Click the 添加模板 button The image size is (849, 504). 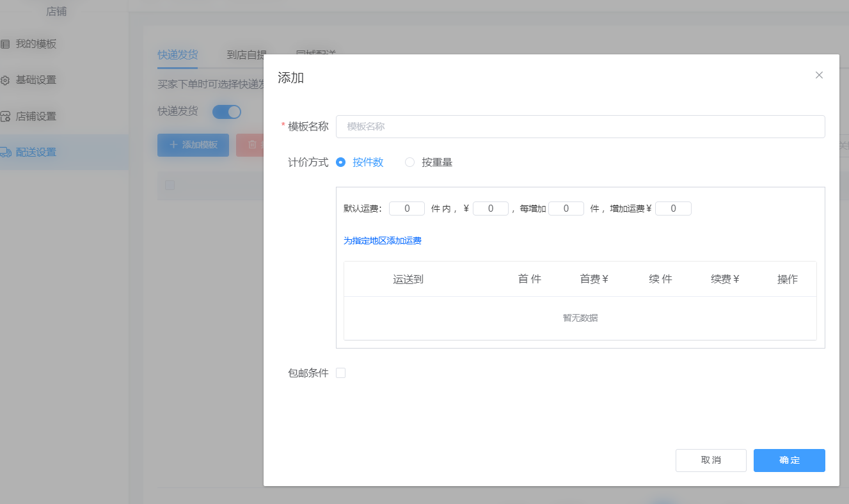pos(193,145)
